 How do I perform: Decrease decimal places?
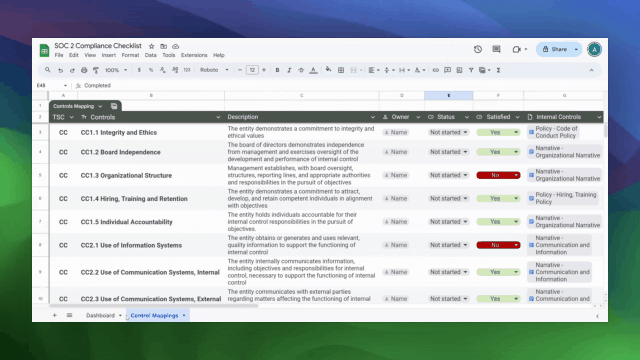[x=163, y=70]
